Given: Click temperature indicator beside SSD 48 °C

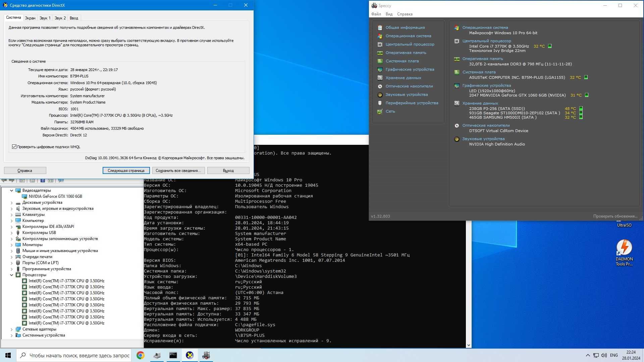Looking at the screenshot, I should tap(581, 109).
